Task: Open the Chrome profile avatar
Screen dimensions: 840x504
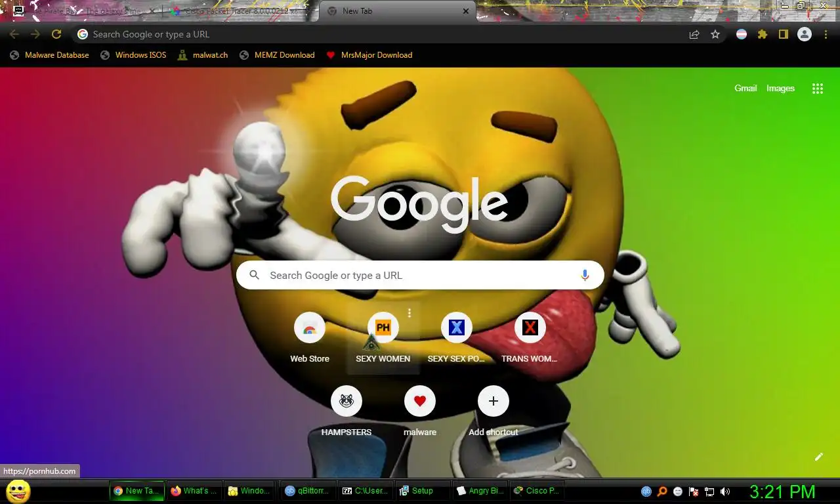Action: (x=805, y=34)
